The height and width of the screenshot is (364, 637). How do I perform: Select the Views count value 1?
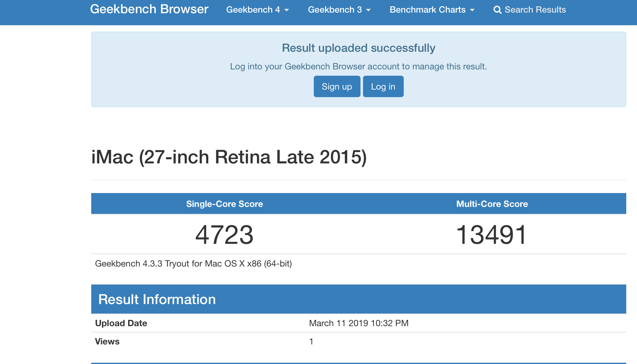coord(311,341)
